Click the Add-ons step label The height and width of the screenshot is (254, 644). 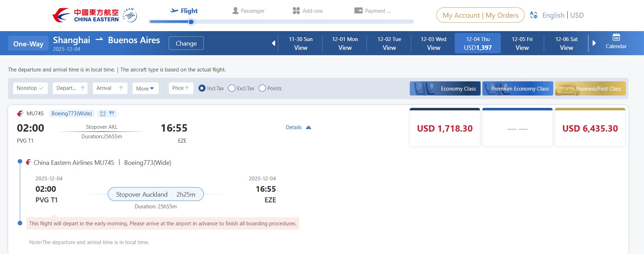pos(313,11)
